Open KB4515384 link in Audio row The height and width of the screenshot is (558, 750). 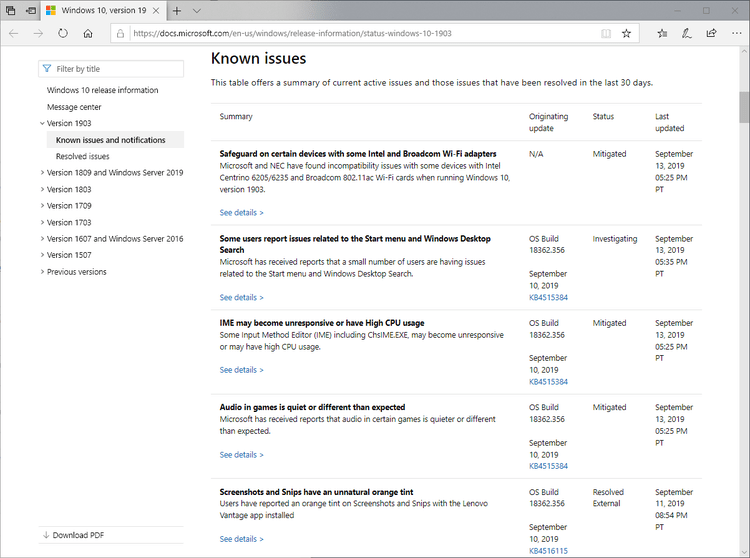[548, 466]
